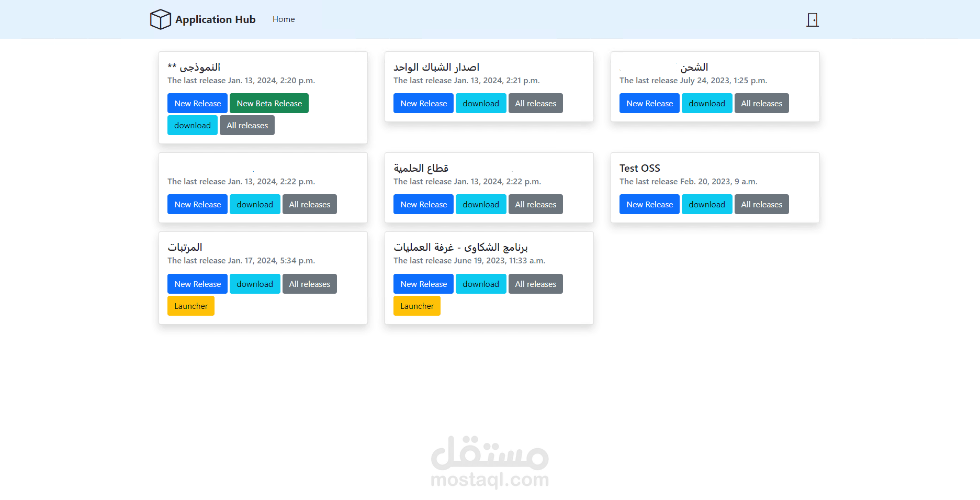Viewport: 980px width, 500px height.
Task: Open All releases on the untitled card
Action: [310, 204]
